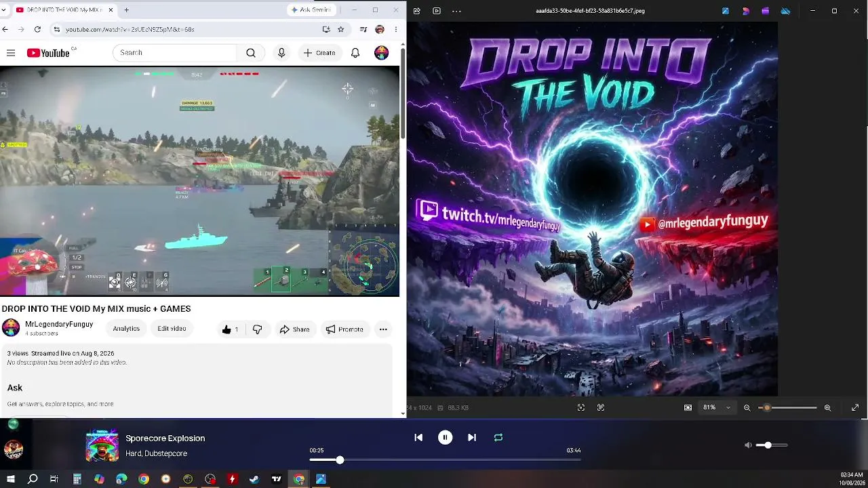Zoom in the image in Photos viewer
868x488 pixels.
827,407
